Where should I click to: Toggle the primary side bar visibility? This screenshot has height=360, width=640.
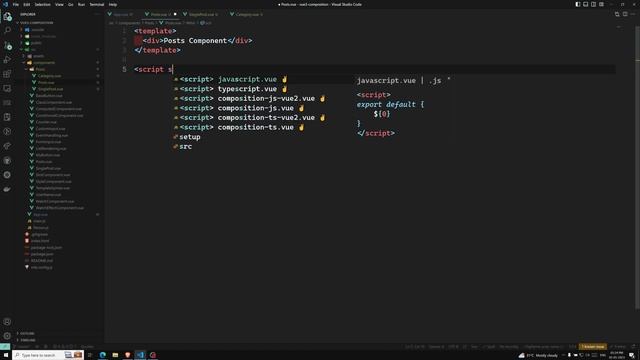(578, 4)
